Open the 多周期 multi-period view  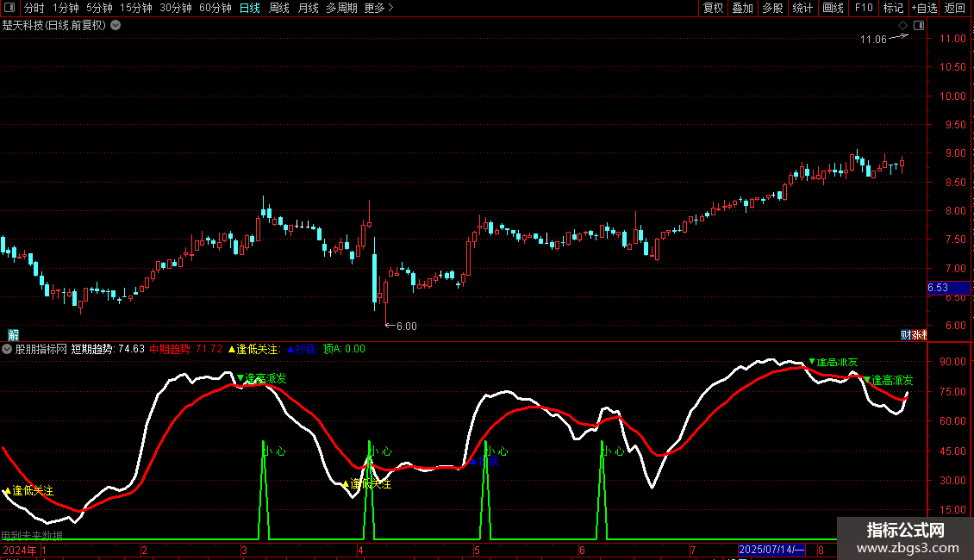341,8
